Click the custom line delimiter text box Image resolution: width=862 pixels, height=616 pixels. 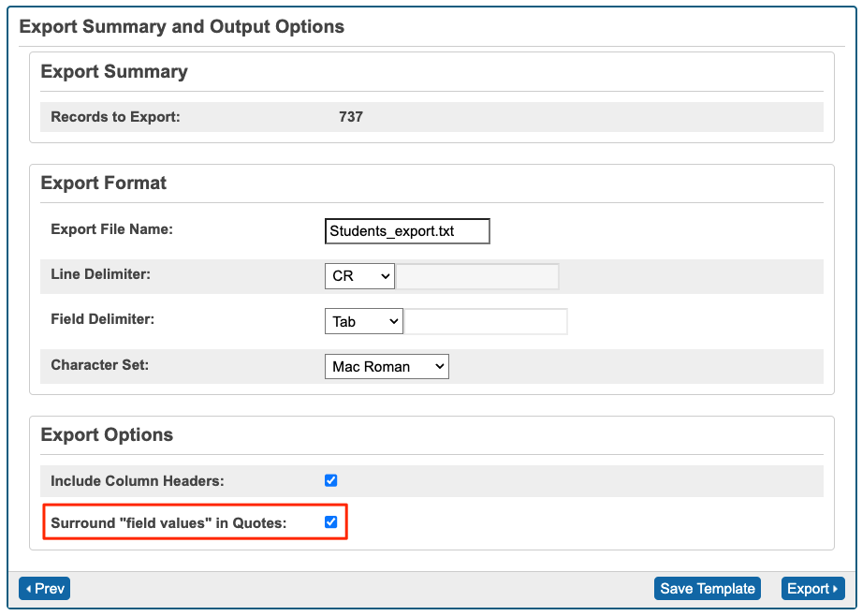(477, 275)
